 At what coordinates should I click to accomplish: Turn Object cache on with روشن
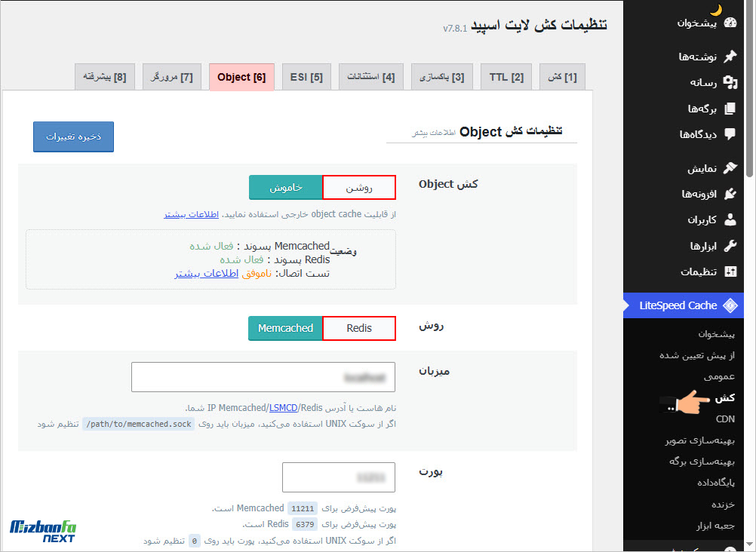pos(358,188)
